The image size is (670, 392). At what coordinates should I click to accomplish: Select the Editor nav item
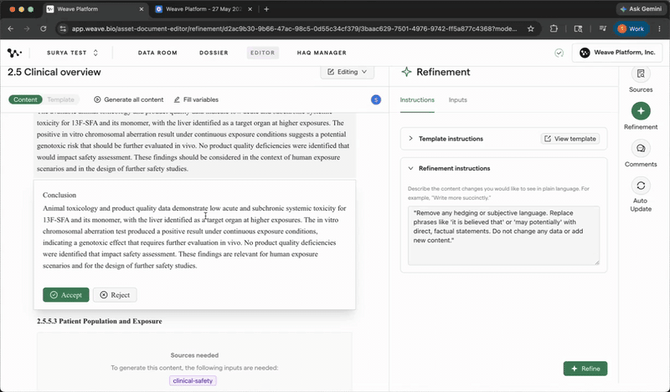[x=262, y=53]
